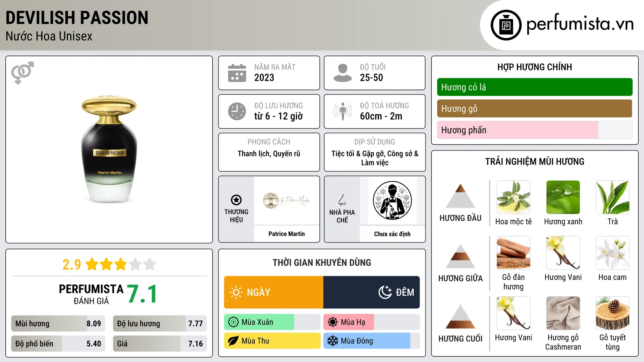Click the middle notes pyramid icon
The height and width of the screenshot is (362, 644).
coord(460,256)
